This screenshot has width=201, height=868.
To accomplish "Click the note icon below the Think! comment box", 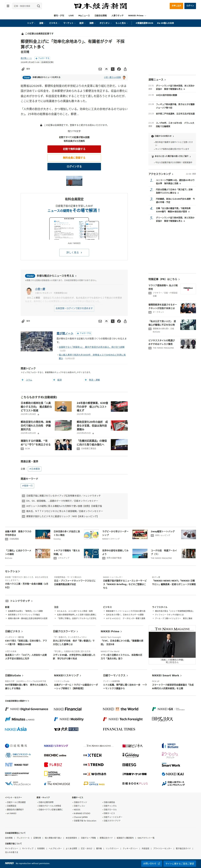I will [106, 321].
